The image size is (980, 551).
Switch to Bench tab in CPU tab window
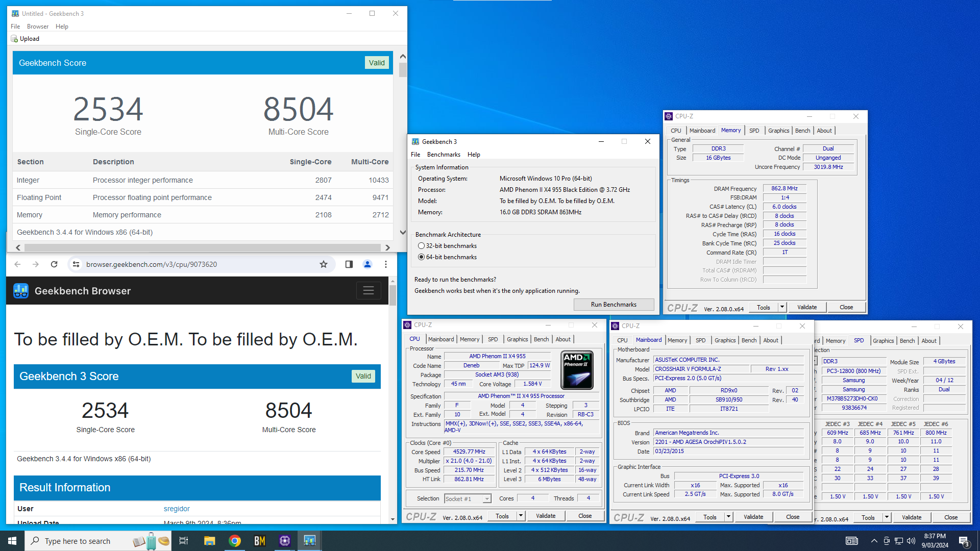(541, 339)
